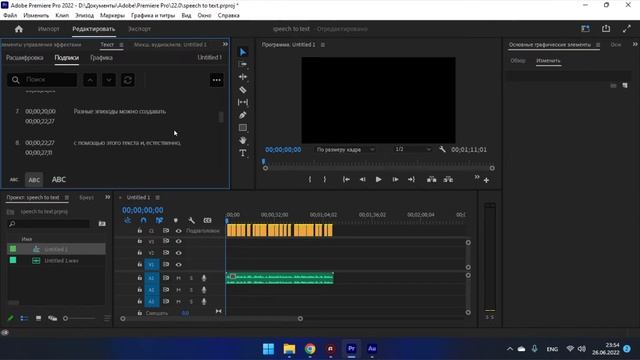Click the new layer icon in Essential Graphics

tap(625, 85)
